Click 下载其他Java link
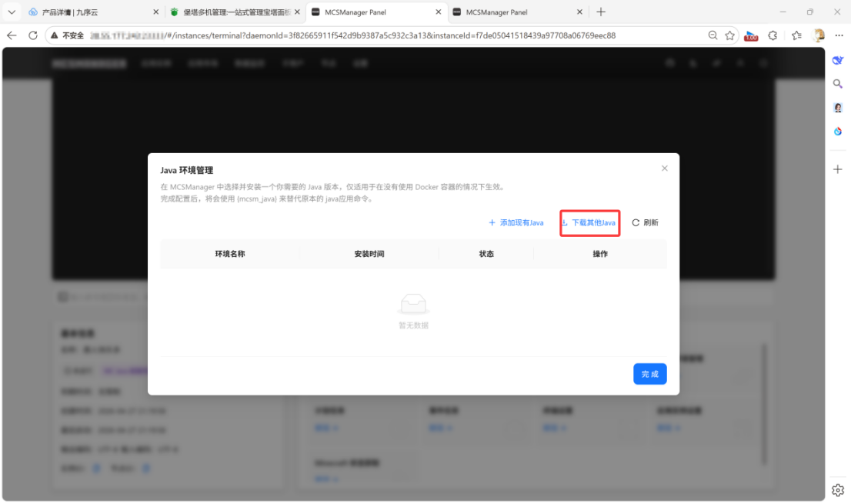This screenshot has height=504, width=851. [589, 222]
